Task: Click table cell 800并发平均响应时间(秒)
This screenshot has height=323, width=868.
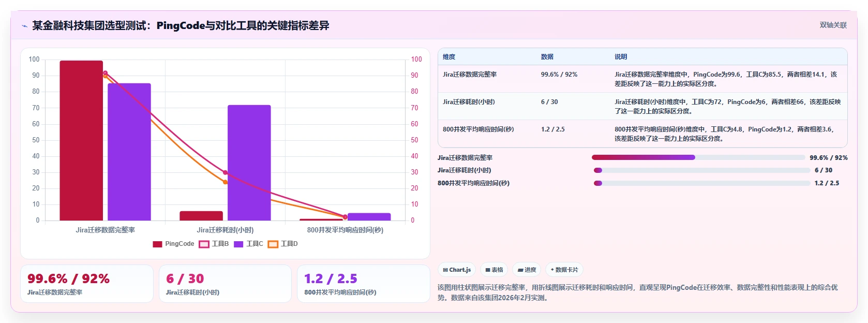Action: (x=478, y=129)
